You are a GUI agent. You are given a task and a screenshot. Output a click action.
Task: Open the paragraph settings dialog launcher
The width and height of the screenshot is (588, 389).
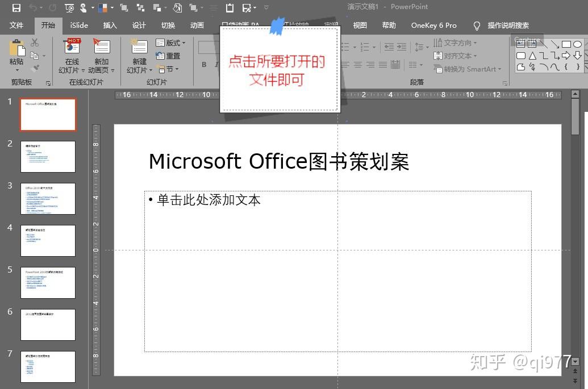(504, 83)
